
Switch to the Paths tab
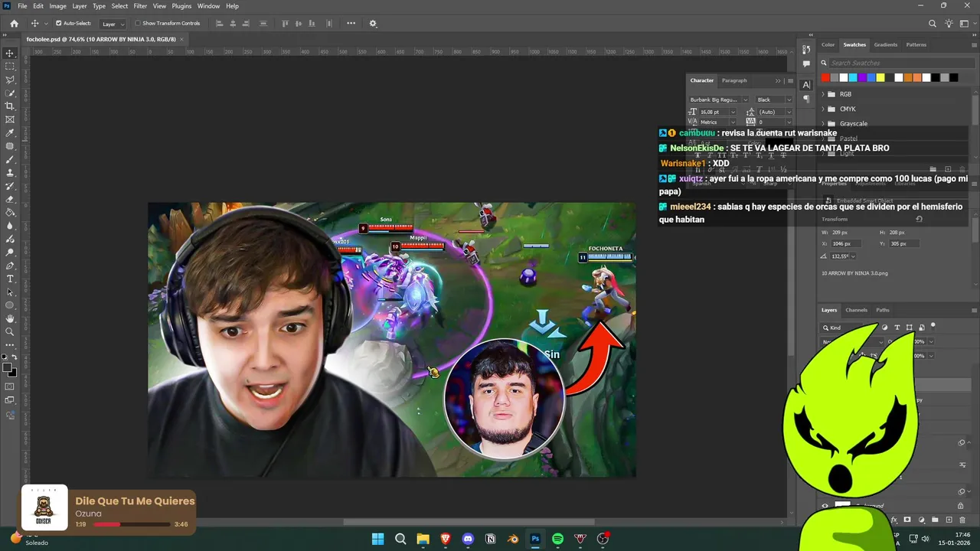click(x=883, y=310)
